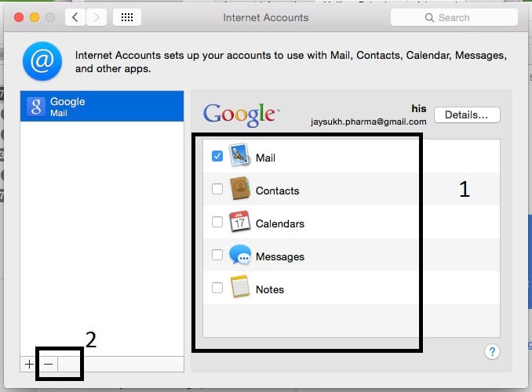The height and width of the screenshot is (392, 532).
Task: Enable the Messages checkbox
Action: [x=217, y=255]
